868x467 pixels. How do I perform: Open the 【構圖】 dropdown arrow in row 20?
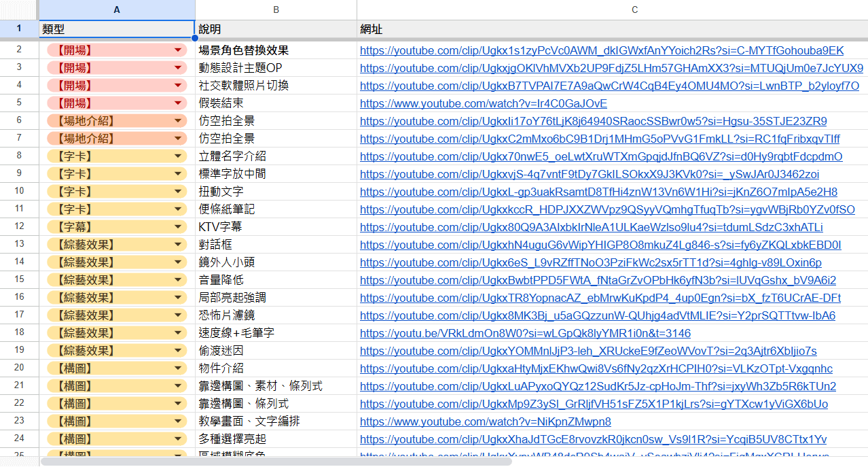(x=179, y=368)
